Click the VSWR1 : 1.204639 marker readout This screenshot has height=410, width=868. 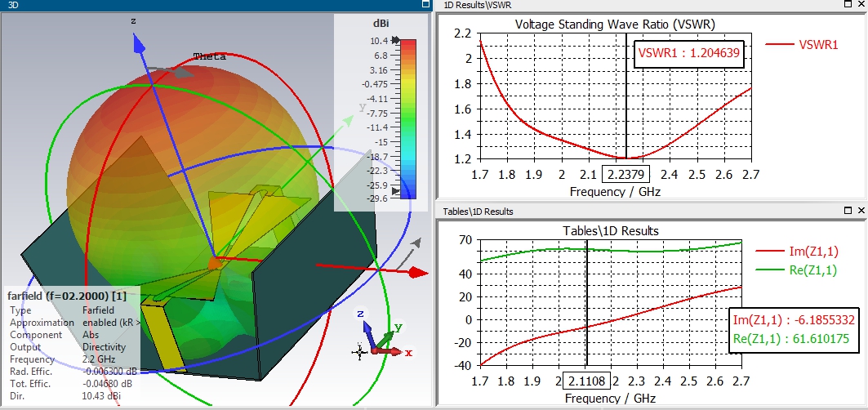pos(689,53)
